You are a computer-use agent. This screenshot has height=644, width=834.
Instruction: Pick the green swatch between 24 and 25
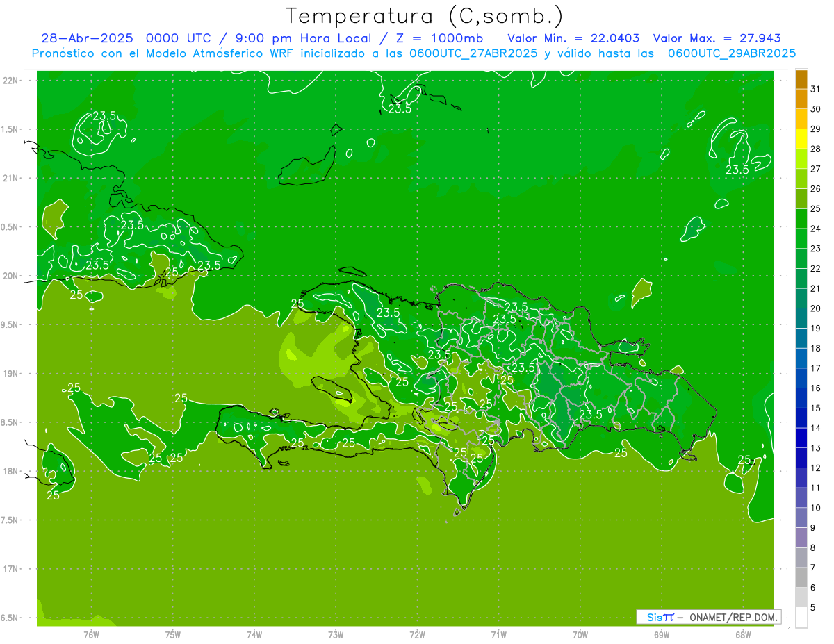tap(801, 219)
